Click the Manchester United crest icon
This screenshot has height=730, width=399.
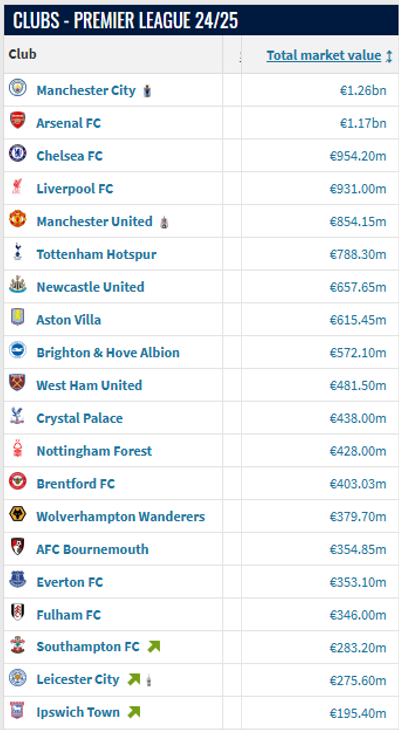(18, 219)
